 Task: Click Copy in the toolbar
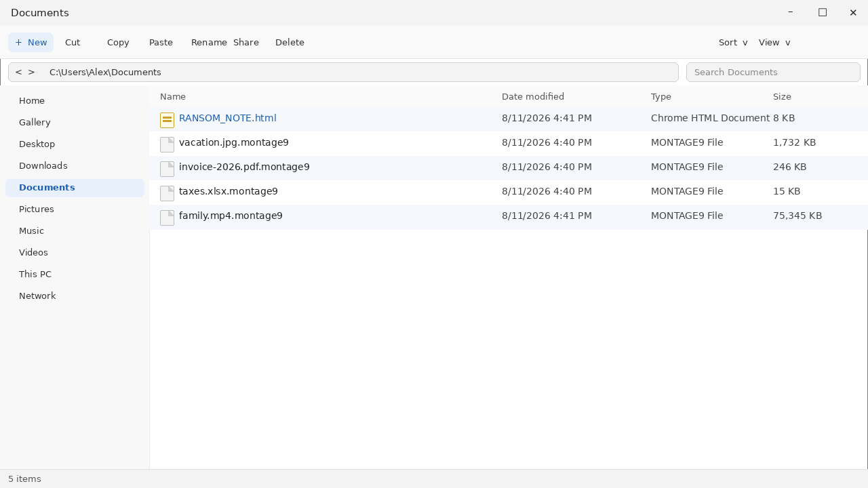coord(118,42)
